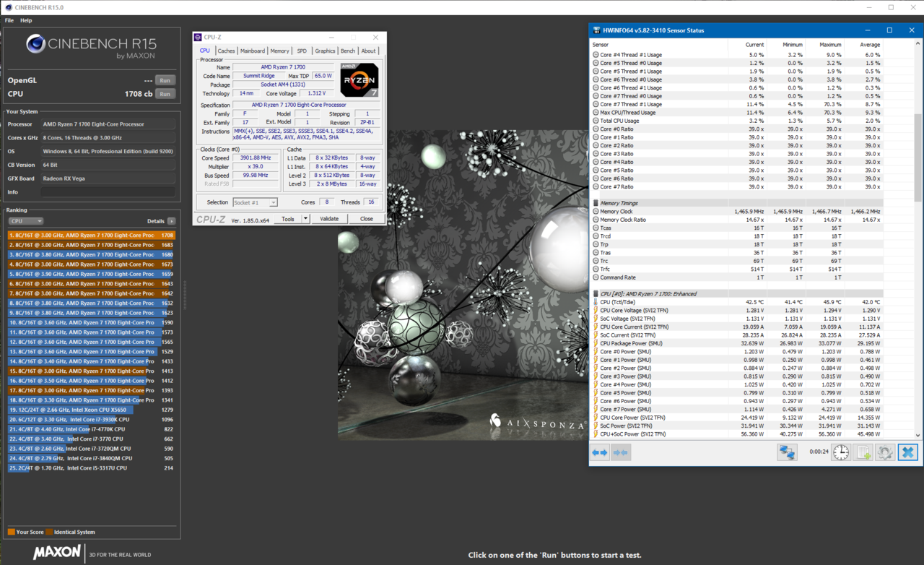Start HWiNFO logging with sheet-plus icon
This screenshot has height=565, width=924.
(863, 452)
